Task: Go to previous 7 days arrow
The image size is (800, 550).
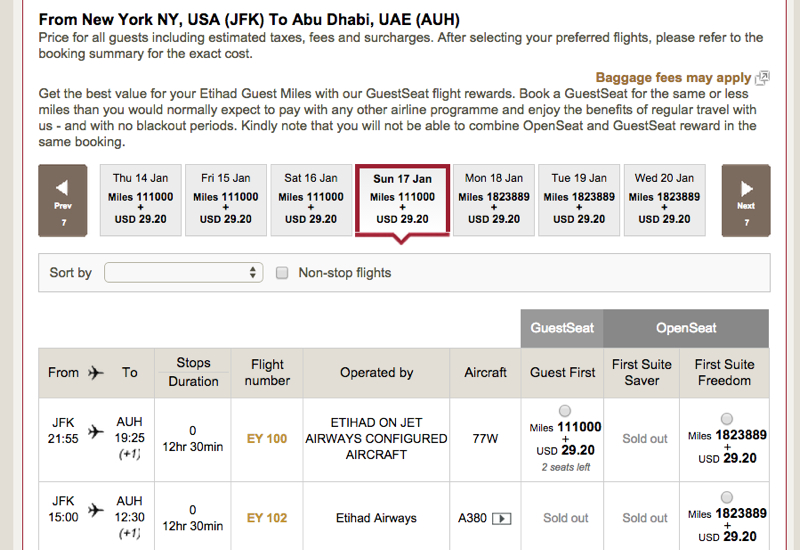Action: (63, 201)
